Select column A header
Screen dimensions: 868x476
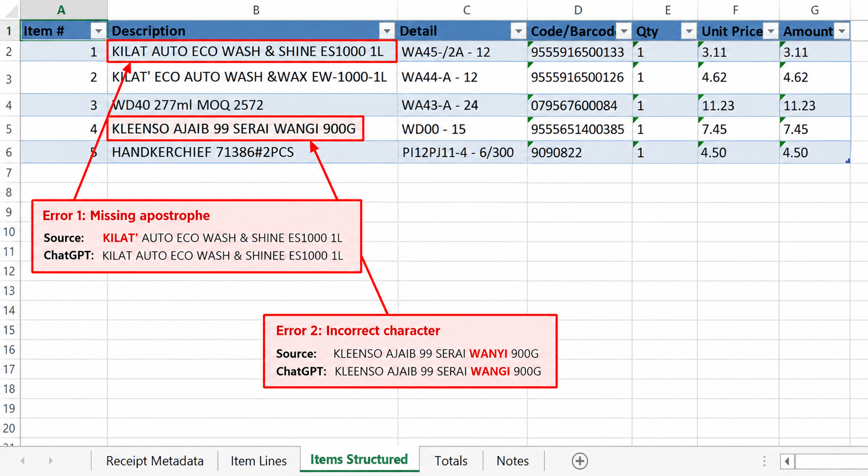point(64,10)
